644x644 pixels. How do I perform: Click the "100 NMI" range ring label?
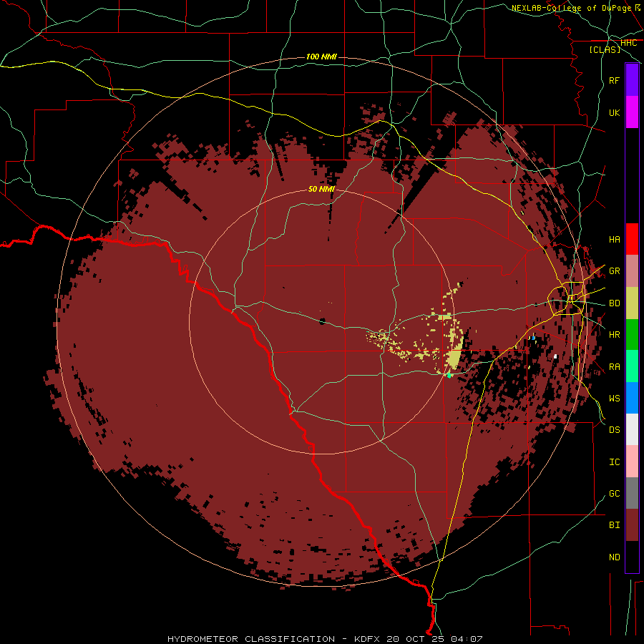click(321, 57)
